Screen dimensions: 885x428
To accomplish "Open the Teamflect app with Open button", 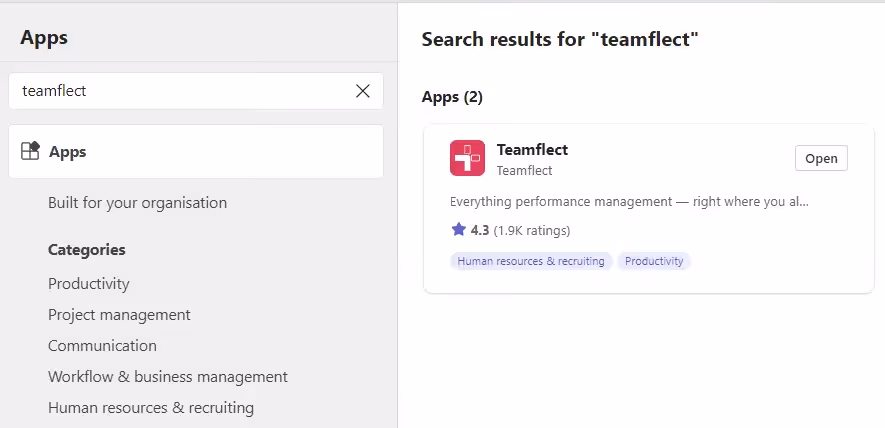I will [821, 159].
